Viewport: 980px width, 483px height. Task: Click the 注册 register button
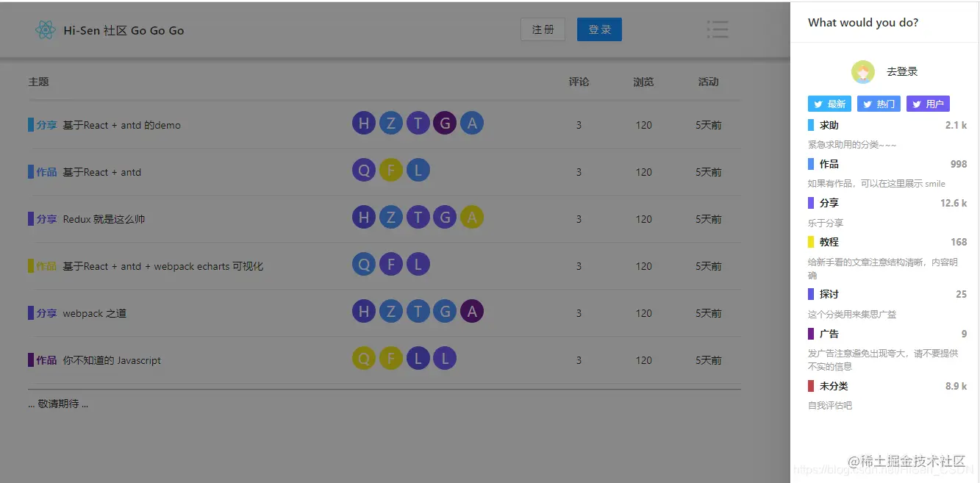543,29
